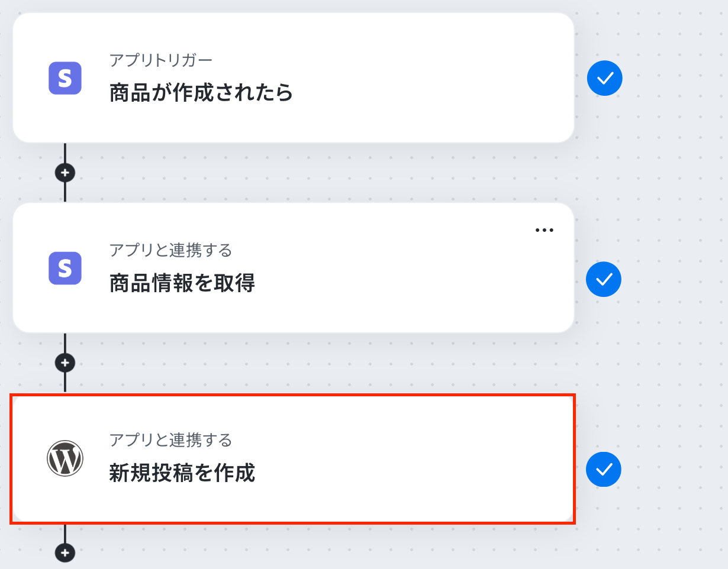Click アプリと連携する label above 新規投稿を作成
The height and width of the screenshot is (569, 728).
pyautogui.click(x=170, y=440)
